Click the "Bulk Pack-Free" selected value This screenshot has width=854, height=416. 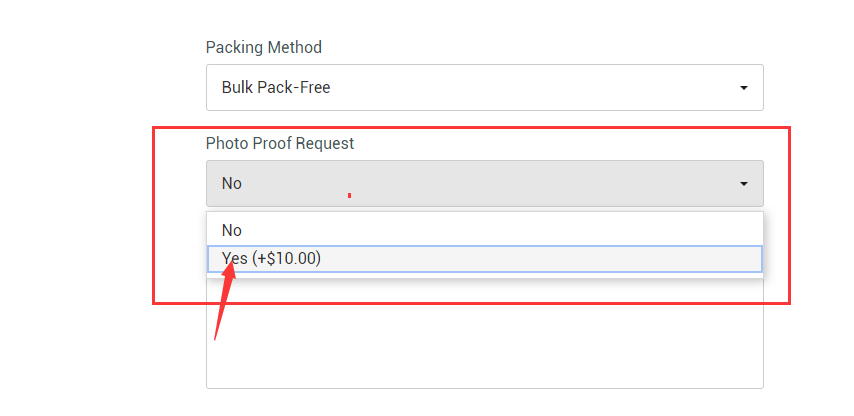click(x=276, y=88)
